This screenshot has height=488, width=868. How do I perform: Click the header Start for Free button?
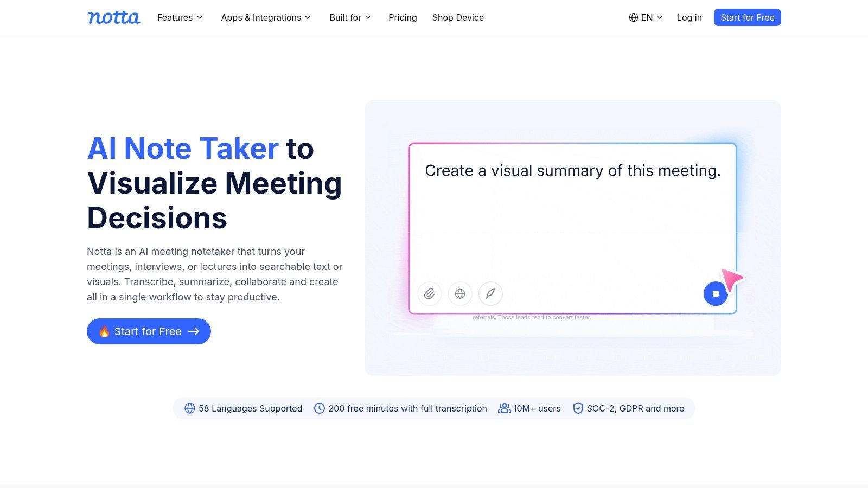click(x=747, y=17)
